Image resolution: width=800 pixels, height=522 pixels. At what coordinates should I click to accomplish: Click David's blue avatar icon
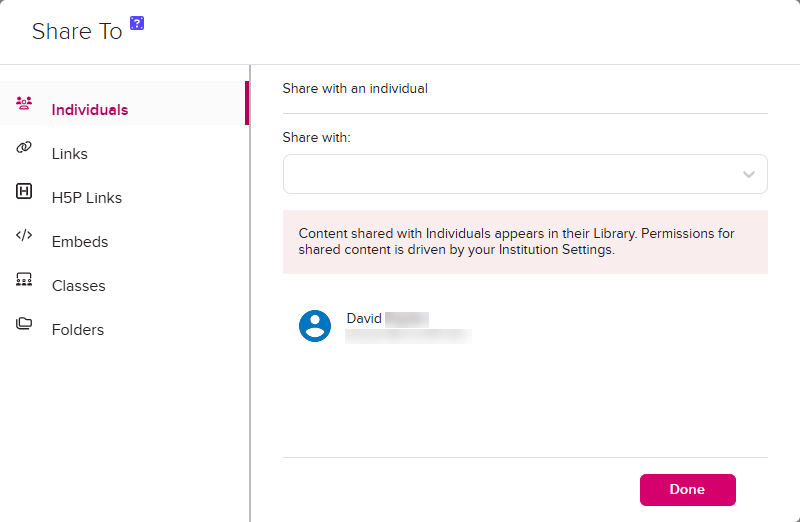click(315, 326)
